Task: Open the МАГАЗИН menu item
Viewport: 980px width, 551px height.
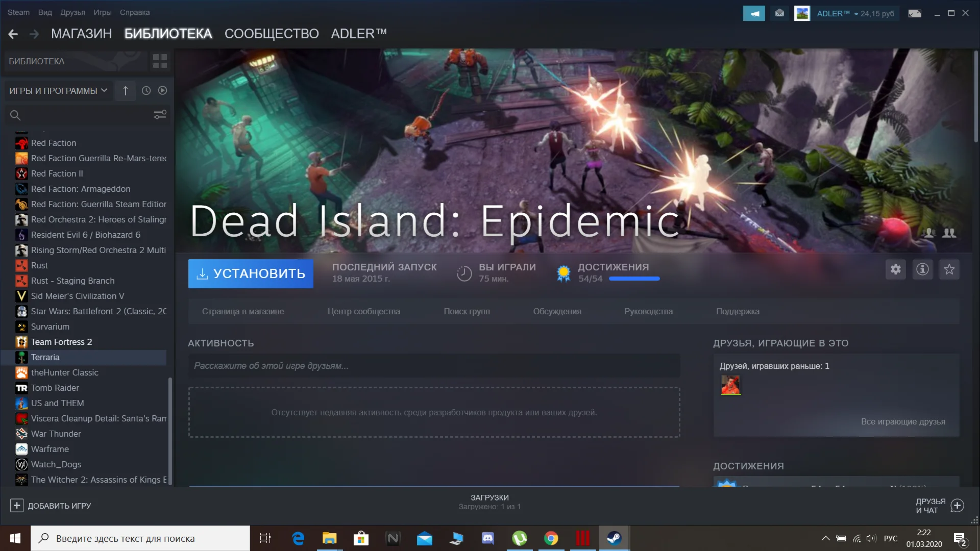Action: point(82,34)
